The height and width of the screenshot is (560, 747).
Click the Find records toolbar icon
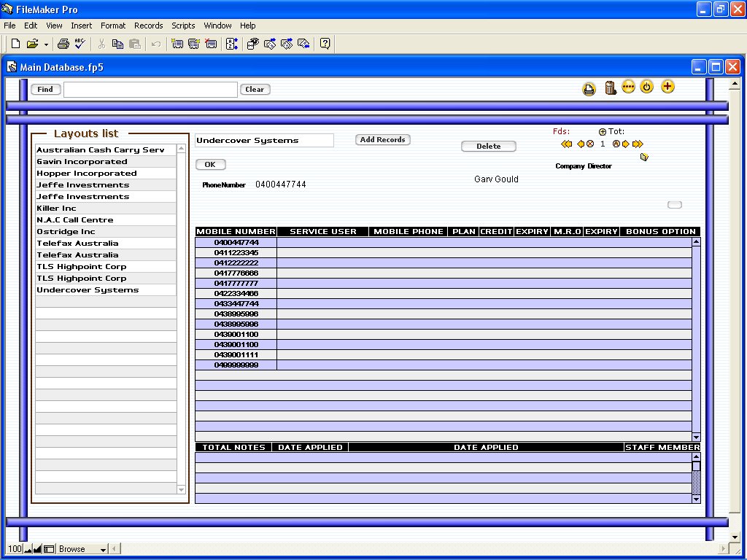[x=252, y=44]
